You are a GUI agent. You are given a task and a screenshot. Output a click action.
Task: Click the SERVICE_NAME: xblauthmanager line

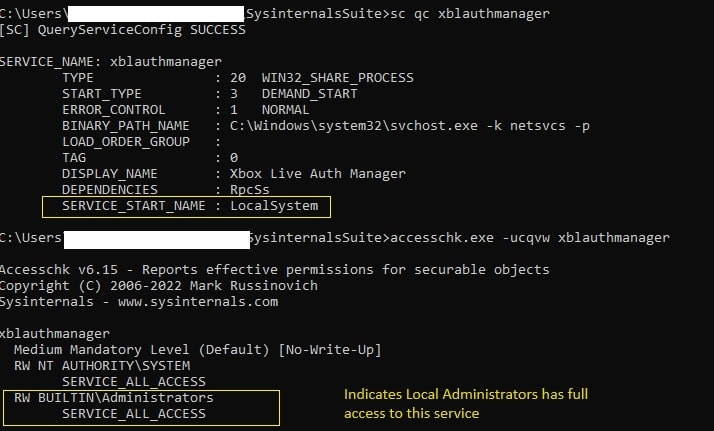pos(110,61)
